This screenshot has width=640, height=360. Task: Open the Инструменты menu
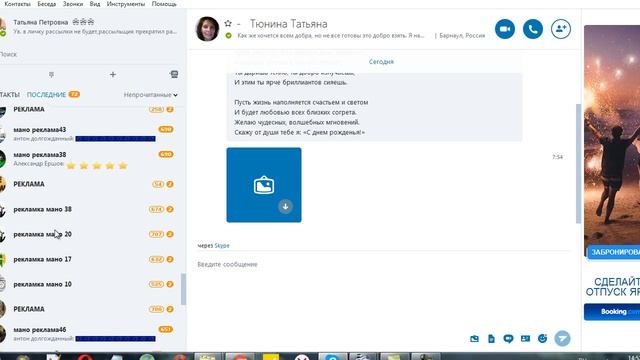[x=126, y=4]
